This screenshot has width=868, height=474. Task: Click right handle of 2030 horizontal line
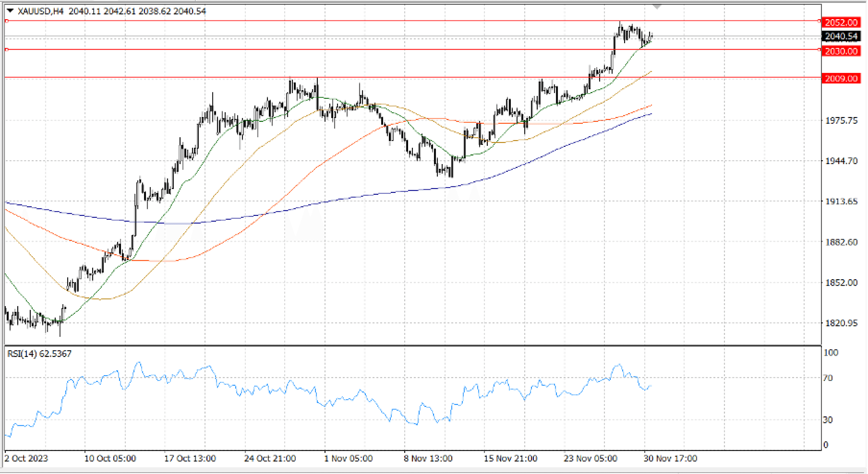[820, 50]
